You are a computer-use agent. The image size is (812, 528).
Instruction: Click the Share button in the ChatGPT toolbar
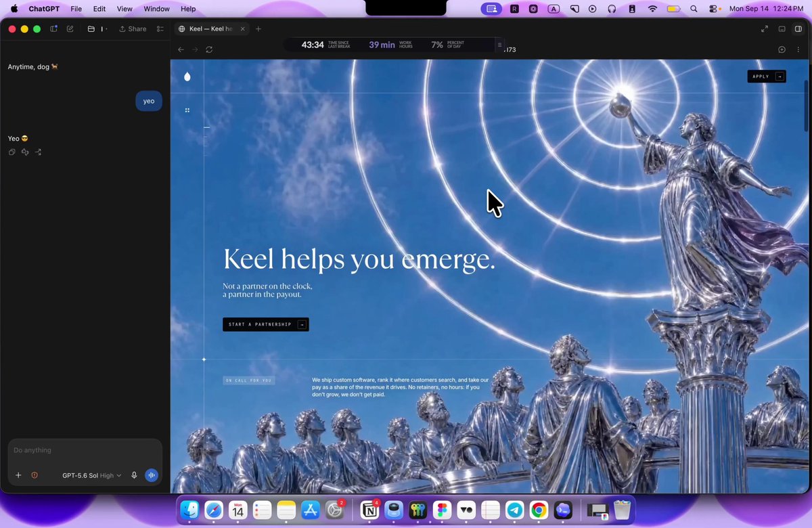[x=133, y=29]
